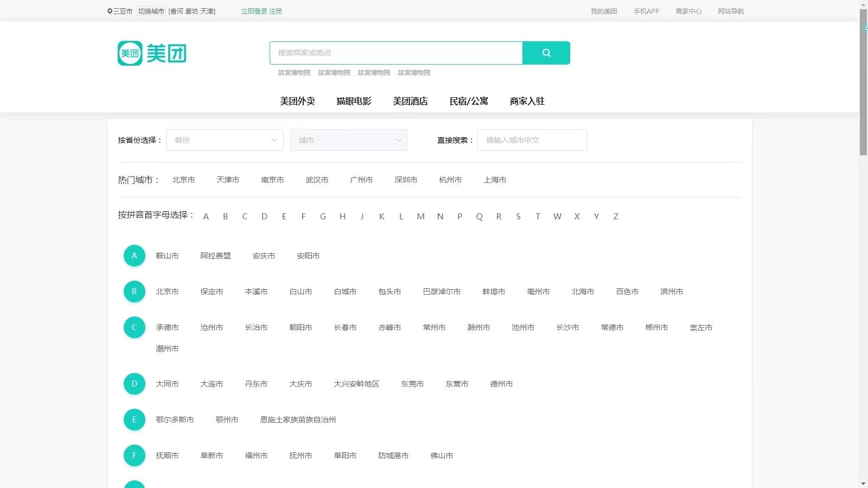Jump to pinyin letter X

pyautogui.click(x=577, y=217)
